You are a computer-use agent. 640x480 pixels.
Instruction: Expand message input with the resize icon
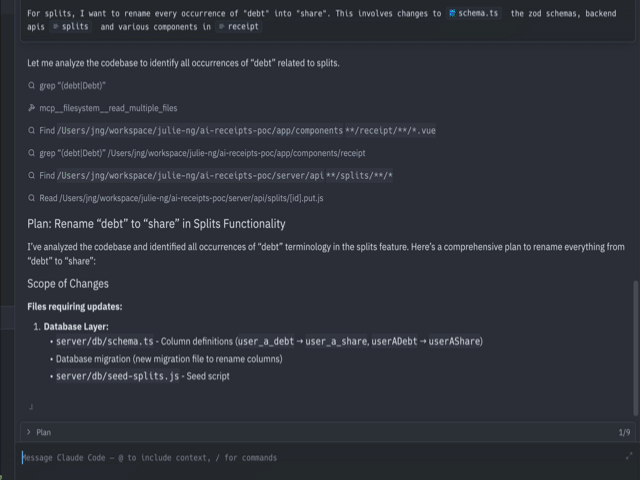629,456
